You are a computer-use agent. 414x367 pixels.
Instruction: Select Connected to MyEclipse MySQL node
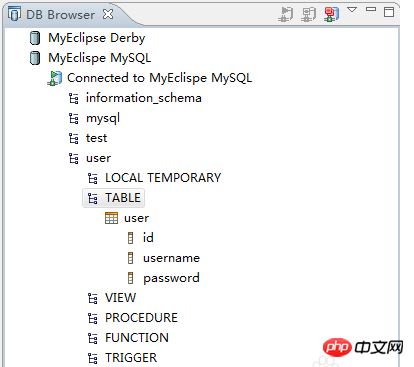pyautogui.click(x=159, y=78)
